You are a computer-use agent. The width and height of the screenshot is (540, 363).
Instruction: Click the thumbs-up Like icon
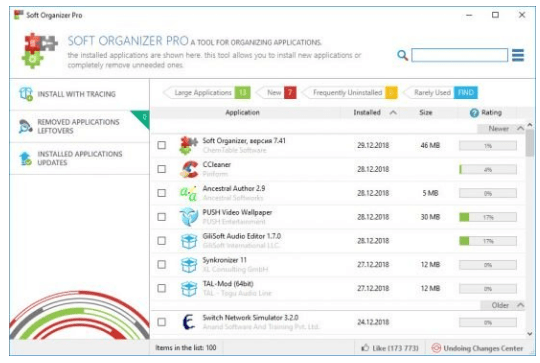pyautogui.click(x=365, y=348)
